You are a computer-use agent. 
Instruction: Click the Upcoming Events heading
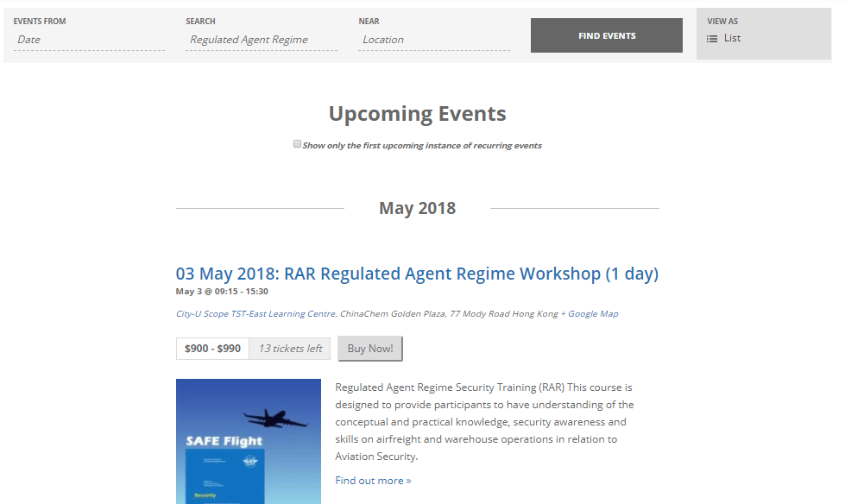pyautogui.click(x=417, y=113)
